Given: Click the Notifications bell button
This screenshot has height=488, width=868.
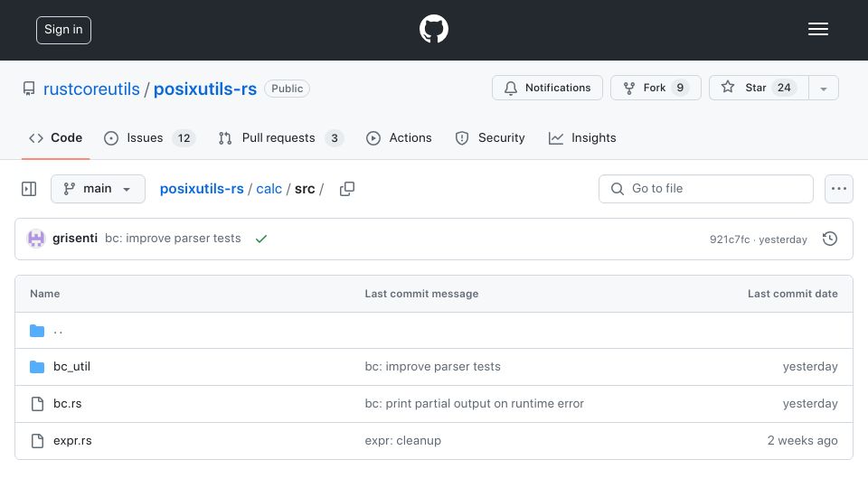Looking at the screenshot, I should (x=547, y=88).
